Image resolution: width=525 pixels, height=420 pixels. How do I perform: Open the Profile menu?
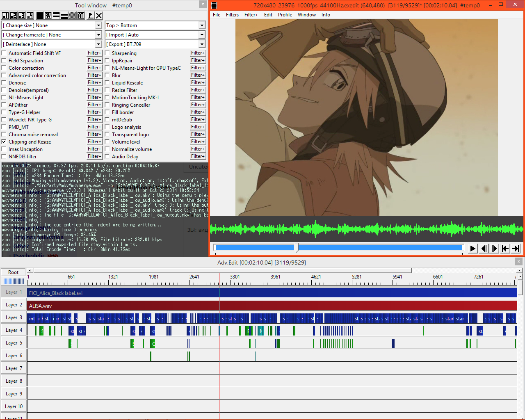point(285,15)
